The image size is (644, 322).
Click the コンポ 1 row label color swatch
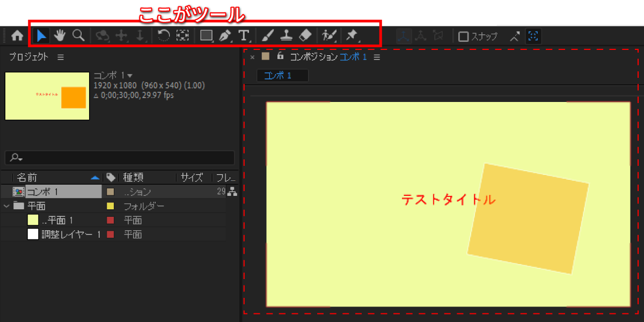(x=111, y=192)
